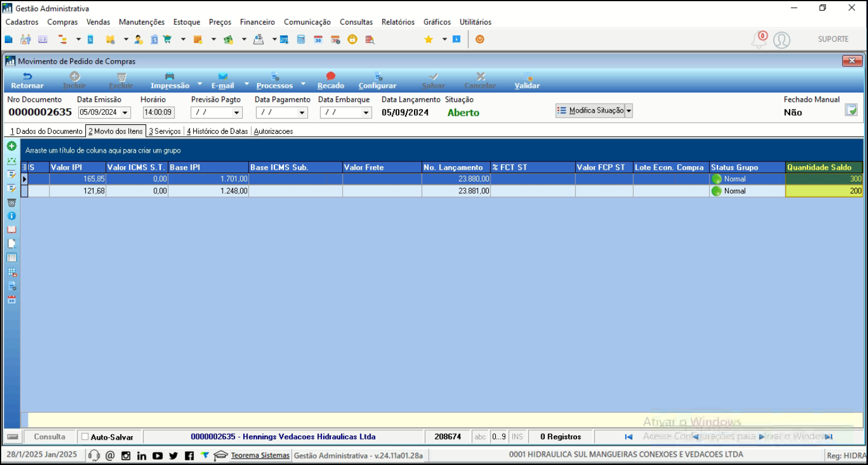Click the Horário time input field

pos(158,113)
